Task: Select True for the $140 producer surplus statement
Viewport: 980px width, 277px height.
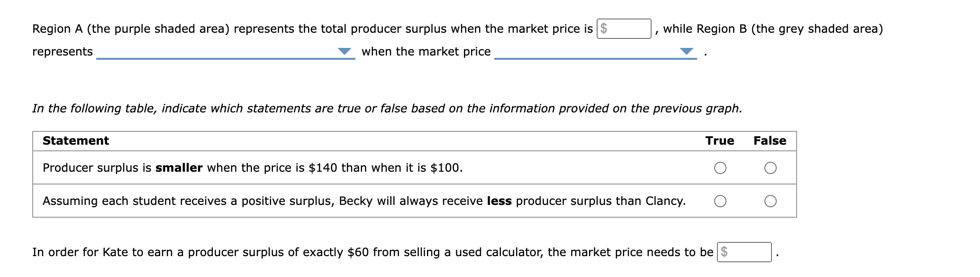Action: pyautogui.click(x=720, y=167)
